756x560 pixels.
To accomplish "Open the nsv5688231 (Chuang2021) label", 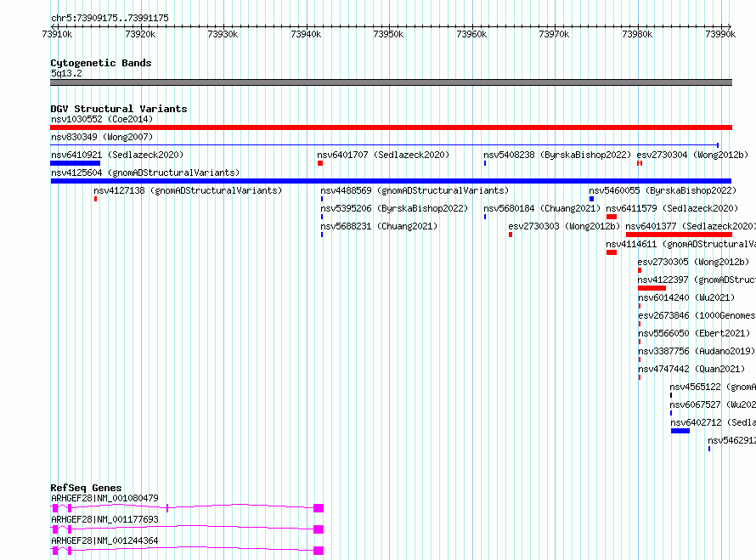I will click(379, 226).
